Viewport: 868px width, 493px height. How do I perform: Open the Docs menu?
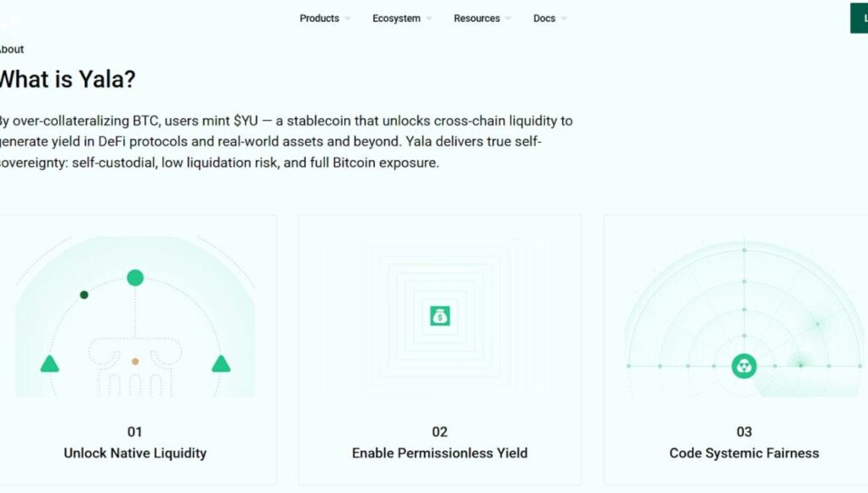click(544, 19)
